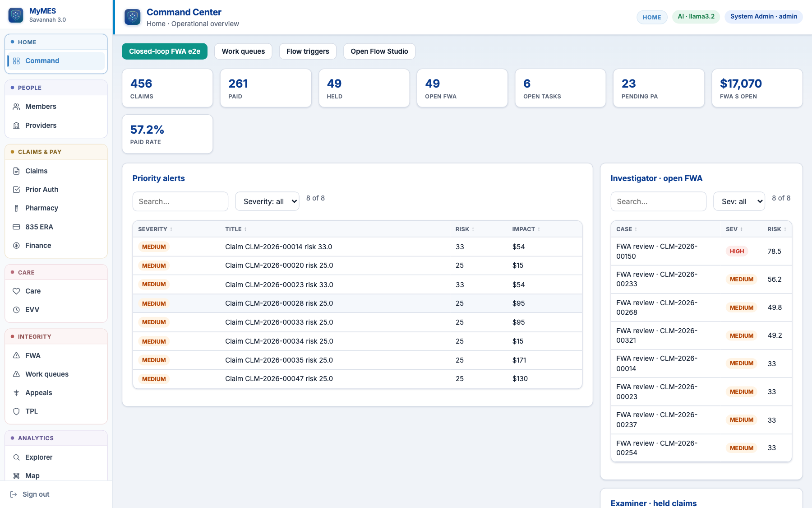Open the Command grid icon in sidebar
The width and height of the screenshot is (812, 508).
(16, 61)
